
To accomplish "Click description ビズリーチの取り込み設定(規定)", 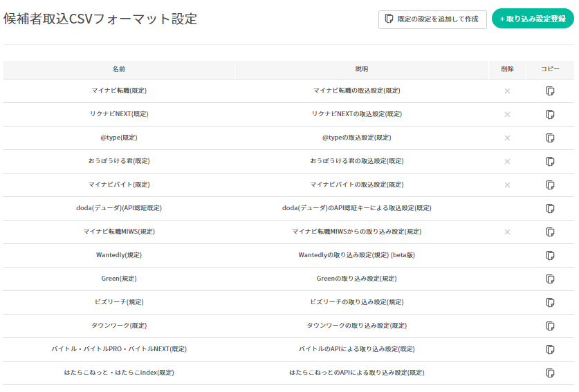I will (x=357, y=302).
